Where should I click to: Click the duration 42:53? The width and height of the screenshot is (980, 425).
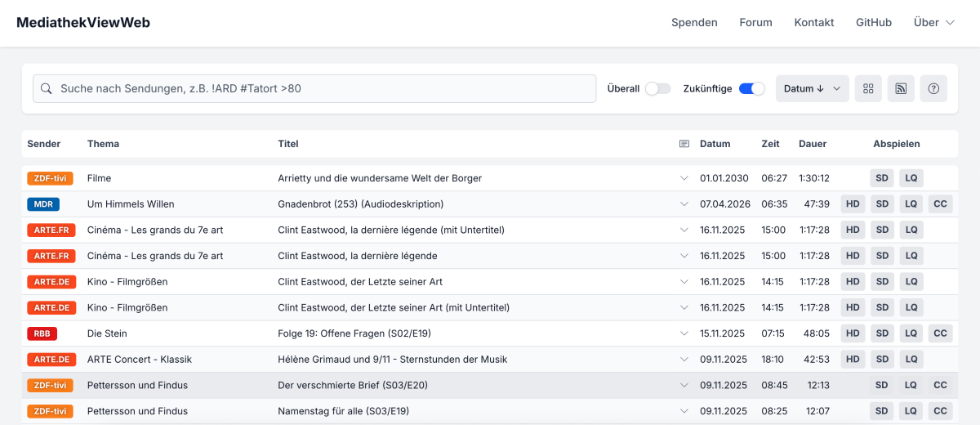pyautogui.click(x=817, y=360)
